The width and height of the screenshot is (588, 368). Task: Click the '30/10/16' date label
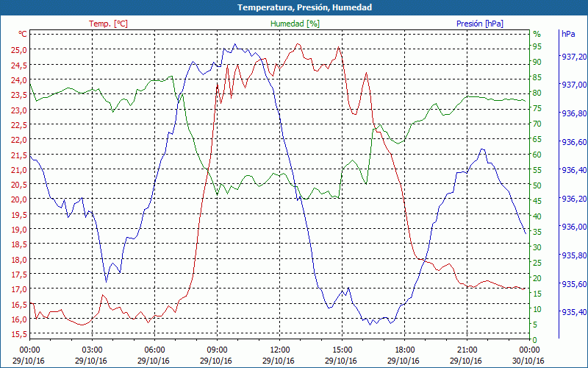[528, 361]
